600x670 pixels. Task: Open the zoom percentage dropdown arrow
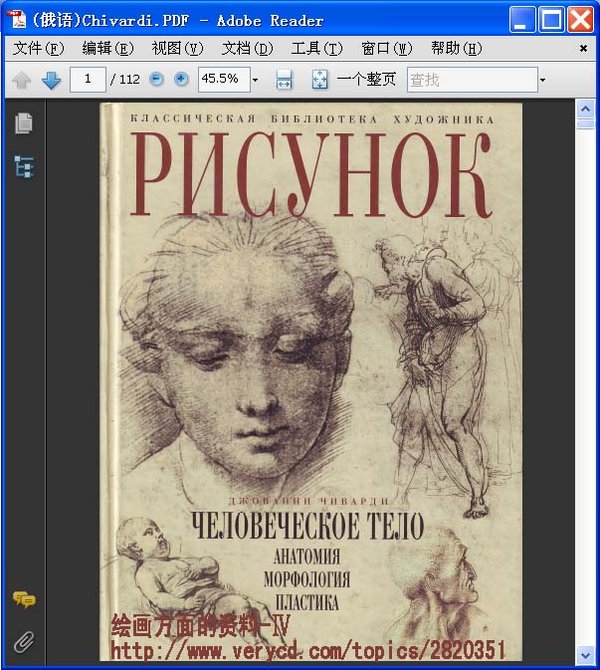click(256, 80)
